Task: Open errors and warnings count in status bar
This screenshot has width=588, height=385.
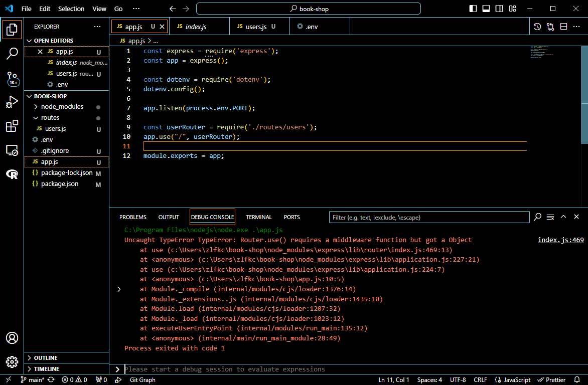Action: tap(74, 380)
